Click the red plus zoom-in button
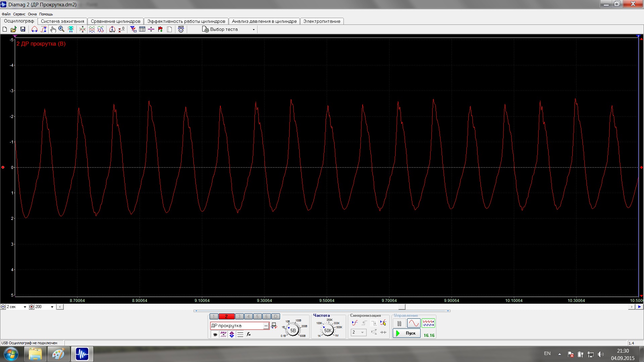 (x=32, y=307)
